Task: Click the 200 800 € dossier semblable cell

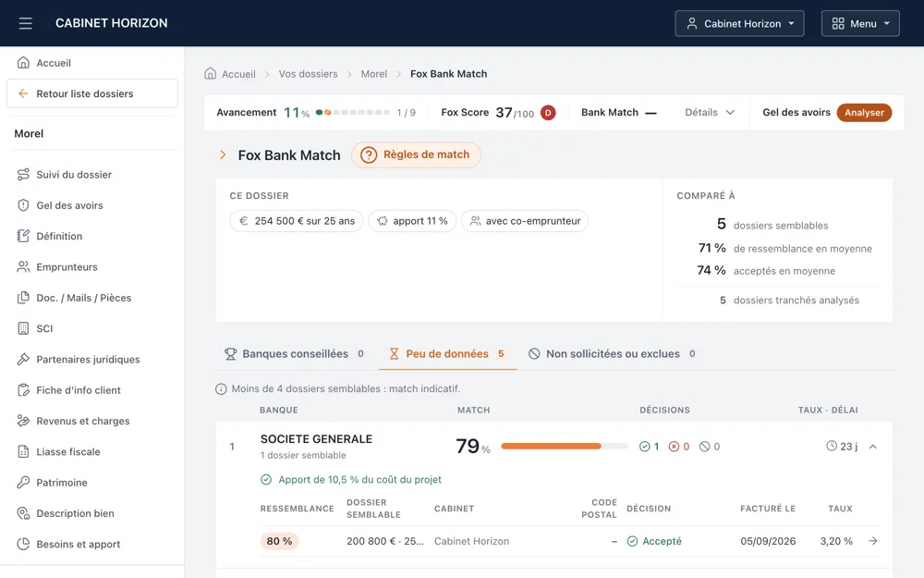Action: [384, 541]
